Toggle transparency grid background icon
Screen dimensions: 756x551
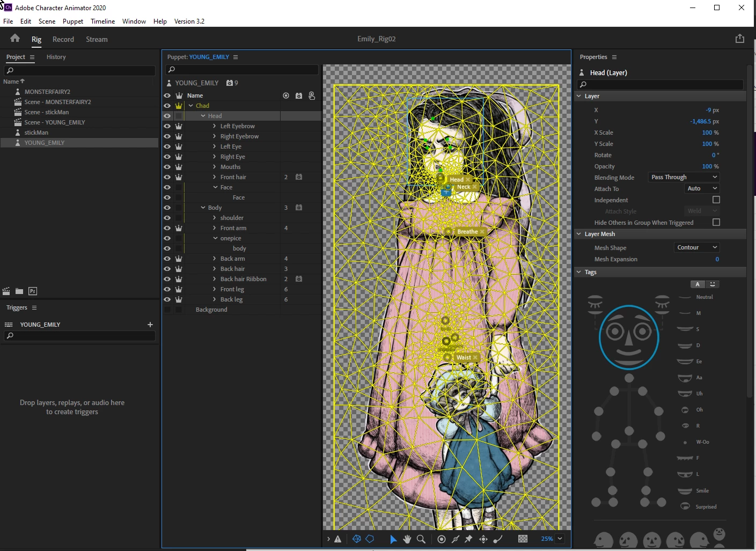523,539
